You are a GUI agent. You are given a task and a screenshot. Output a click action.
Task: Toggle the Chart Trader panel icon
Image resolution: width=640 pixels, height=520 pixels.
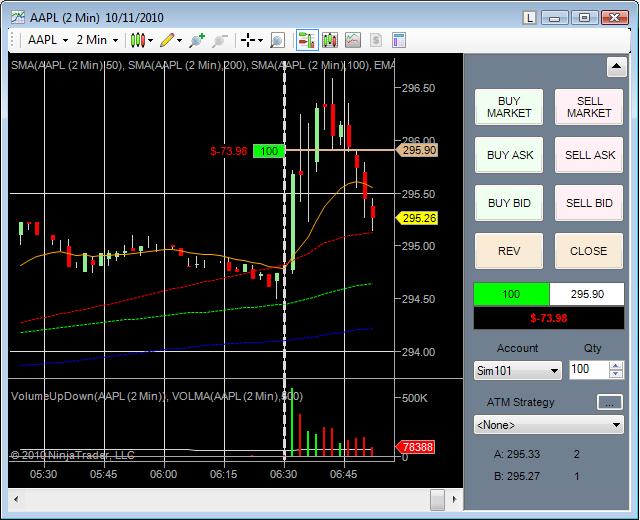(x=307, y=40)
